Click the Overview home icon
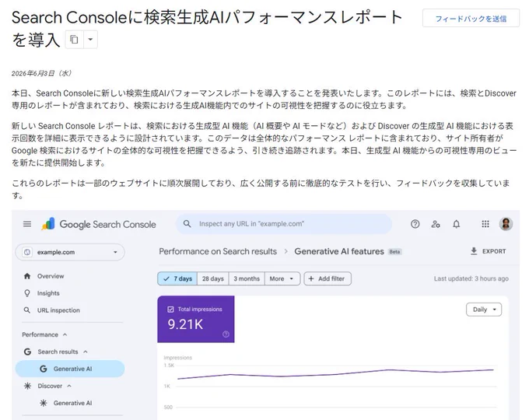 (x=27, y=276)
